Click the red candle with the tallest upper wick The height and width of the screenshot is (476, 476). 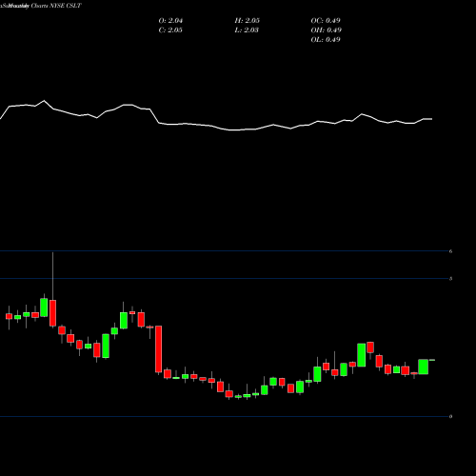pyautogui.click(x=52, y=313)
